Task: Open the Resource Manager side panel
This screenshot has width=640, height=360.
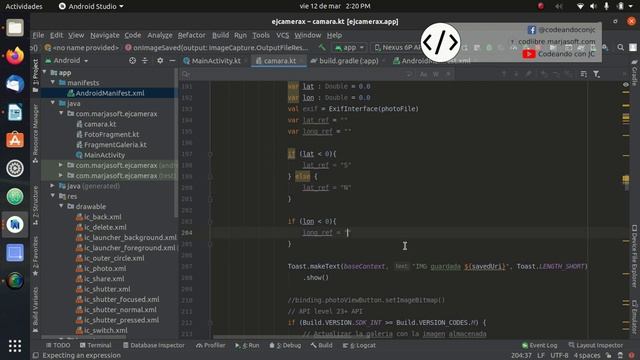Action: coord(36,133)
